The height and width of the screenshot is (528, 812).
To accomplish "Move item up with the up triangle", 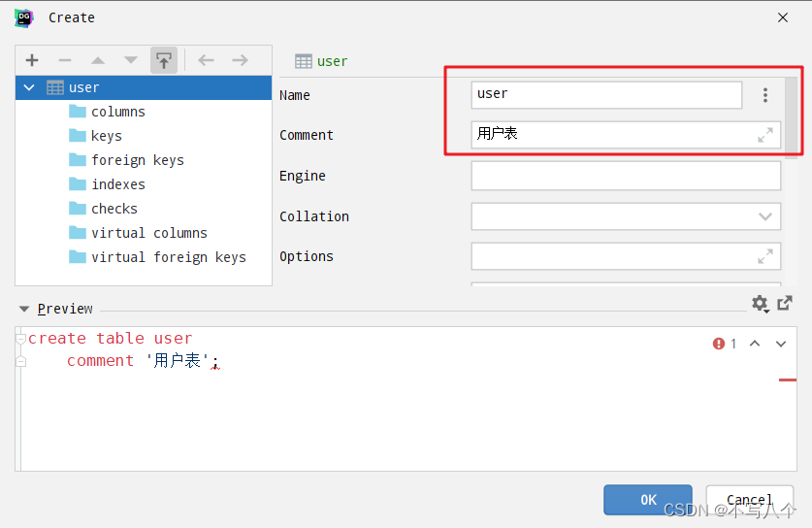I will (98, 60).
